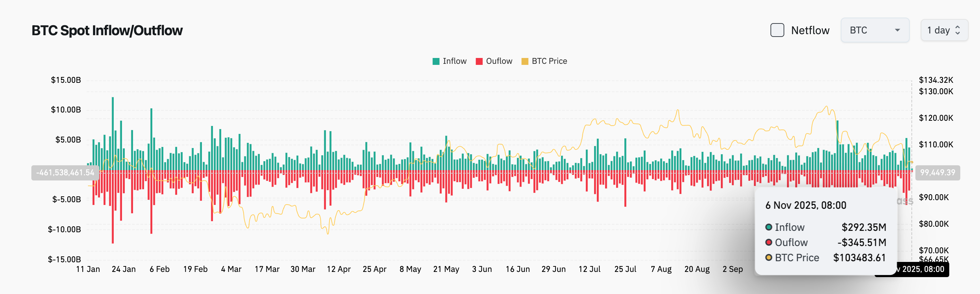
Task: Enable the Netflow checkbox
Action: click(777, 30)
